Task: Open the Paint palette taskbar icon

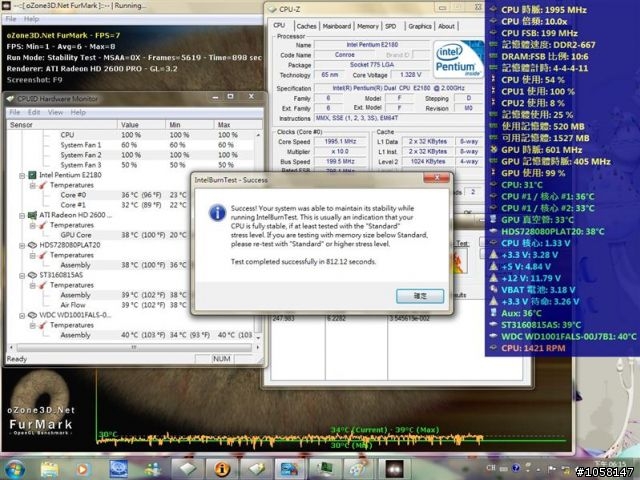Action: [358, 469]
